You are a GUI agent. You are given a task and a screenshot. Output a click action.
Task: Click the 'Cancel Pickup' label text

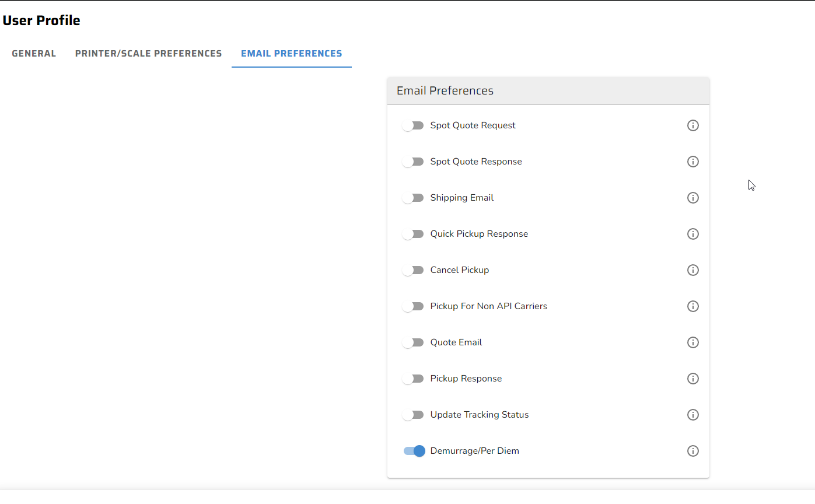click(460, 270)
